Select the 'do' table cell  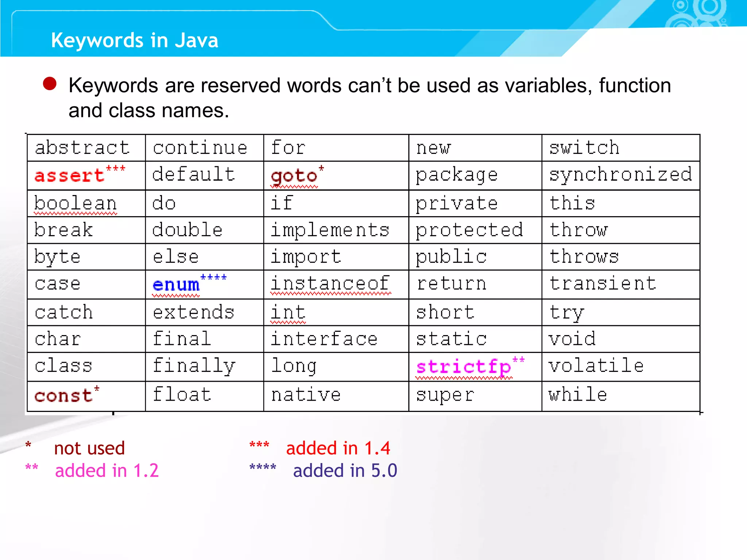(205, 203)
